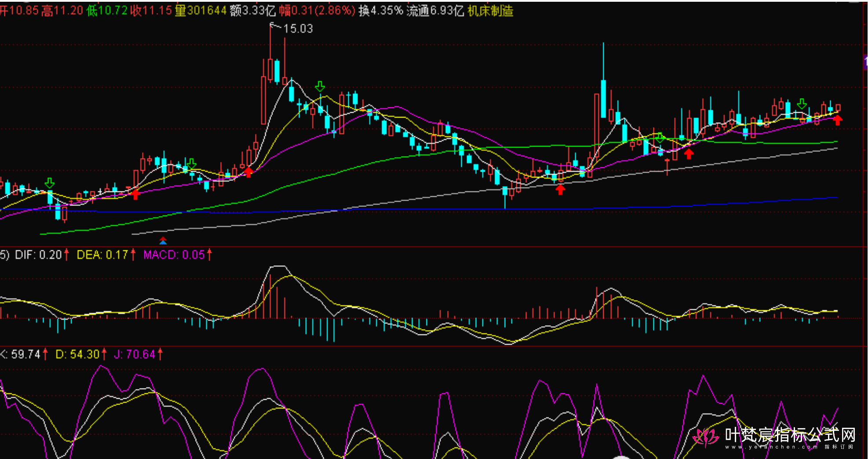
Task: Open the 机床制造 sector label
Action: coord(491,11)
